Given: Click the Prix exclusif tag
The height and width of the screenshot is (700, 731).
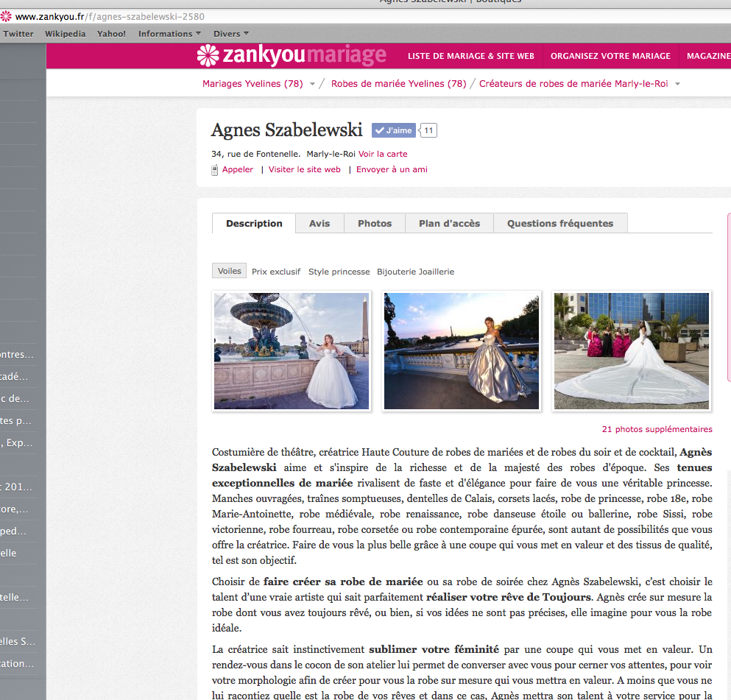Looking at the screenshot, I should [276, 272].
